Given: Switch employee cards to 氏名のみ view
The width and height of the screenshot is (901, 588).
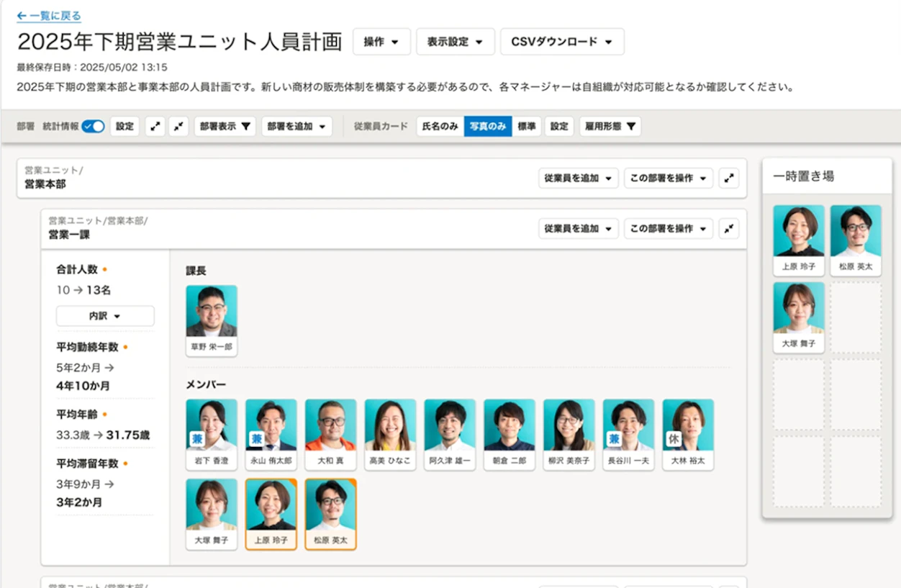Looking at the screenshot, I should [x=440, y=126].
